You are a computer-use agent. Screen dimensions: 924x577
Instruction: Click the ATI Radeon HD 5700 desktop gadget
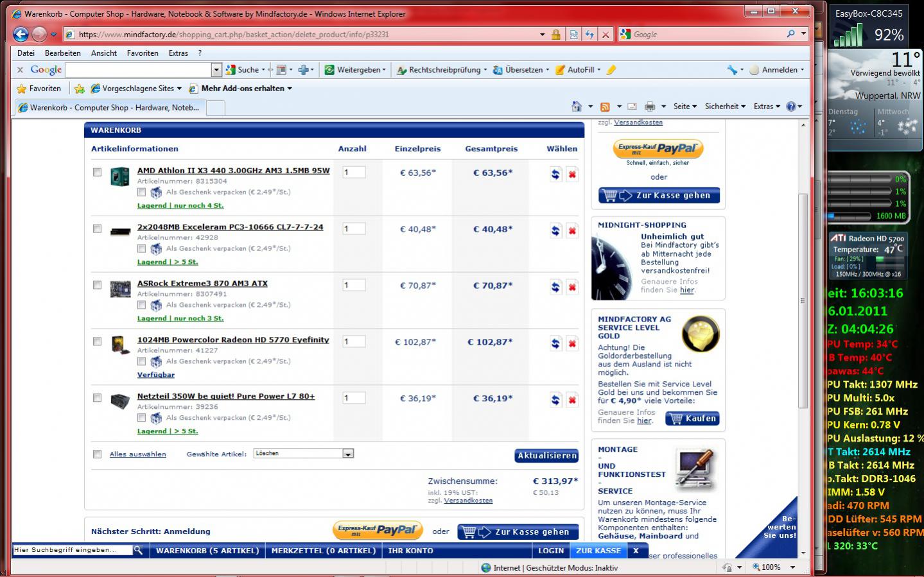(867, 255)
